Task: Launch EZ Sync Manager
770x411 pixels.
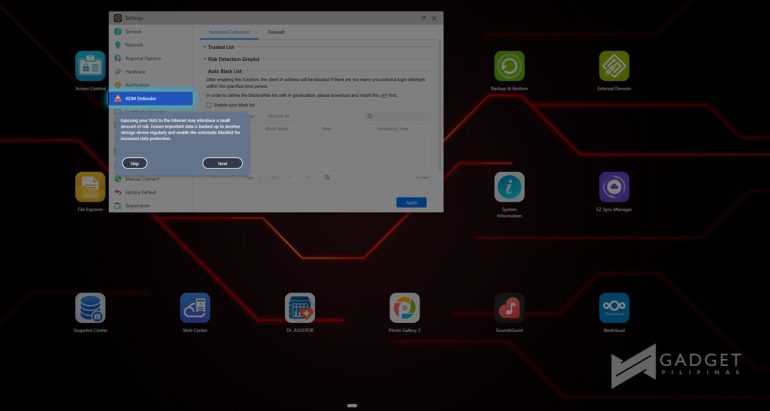Action: click(x=614, y=187)
